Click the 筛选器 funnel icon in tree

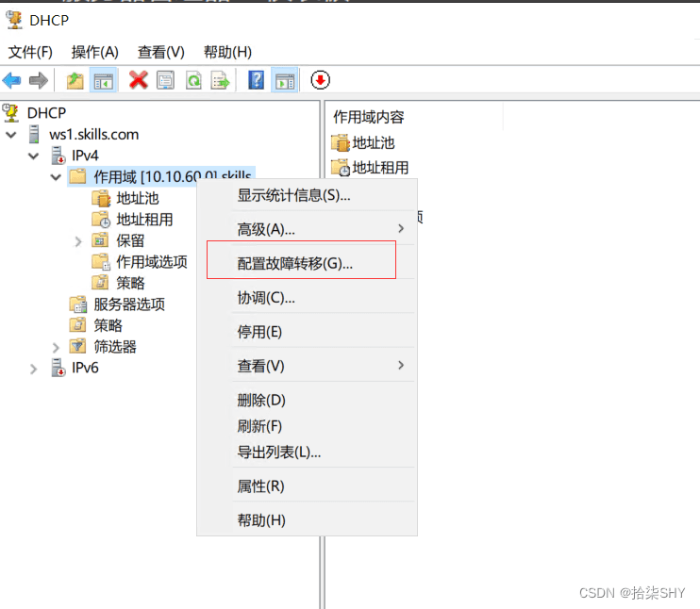pos(78,347)
